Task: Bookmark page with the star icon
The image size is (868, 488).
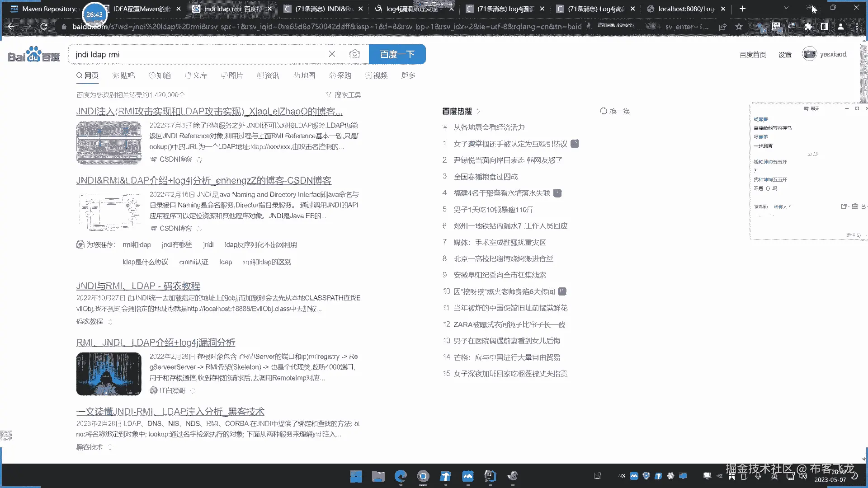Action: click(x=739, y=27)
